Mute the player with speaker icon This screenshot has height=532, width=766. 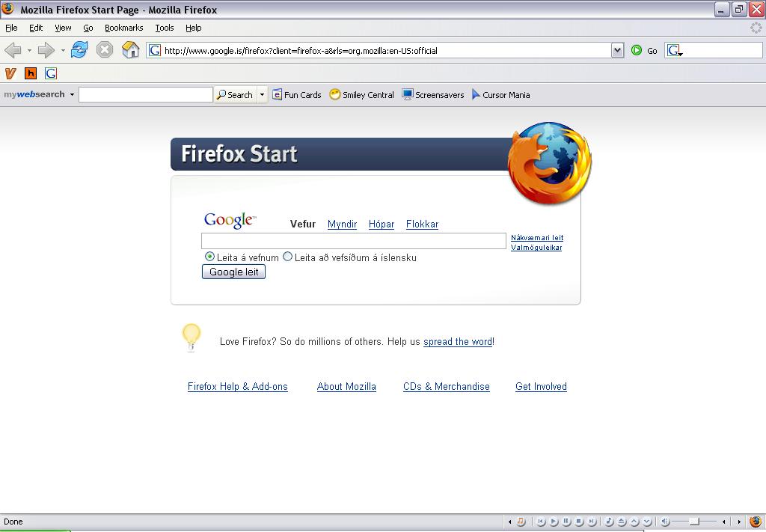[665, 522]
